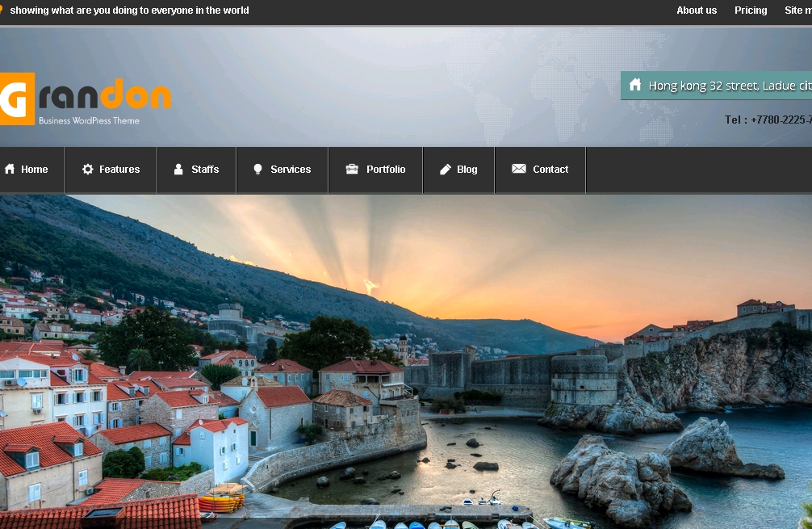Click the pencil icon beside Blog
Image resolution: width=812 pixels, height=529 pixels.
[446, 169]
